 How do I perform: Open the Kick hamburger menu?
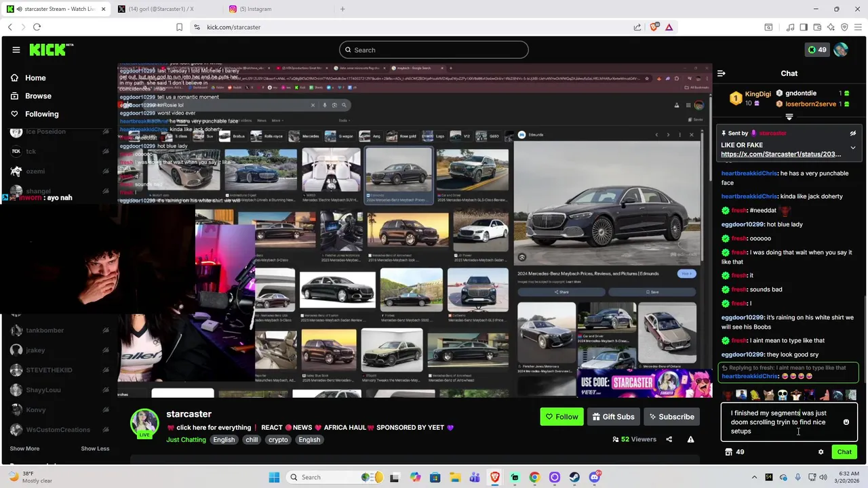click(16, 49)
